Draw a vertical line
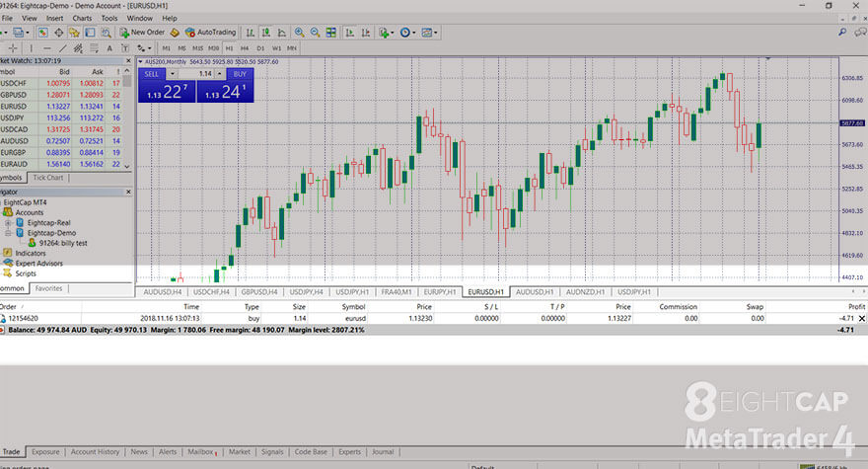The height and width of the screenshot is (469, 868). point(31,48)
